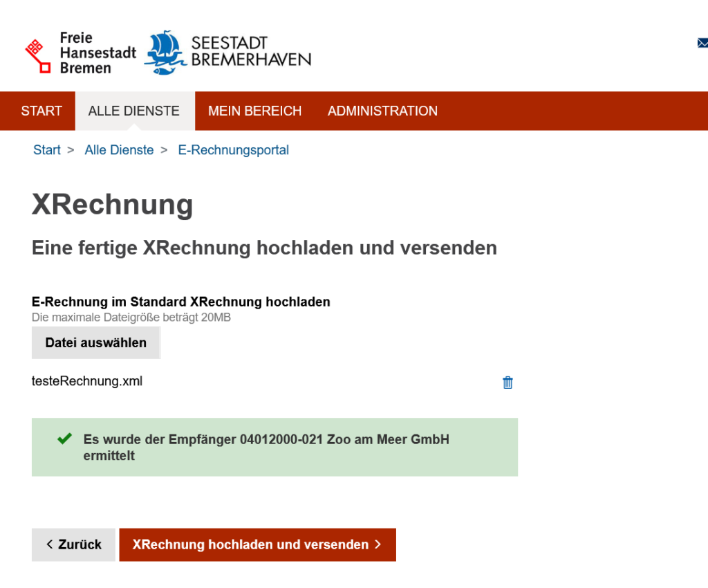
Task: Click the Freie Hansestadt Bremen logo
Action: point(80,53)
